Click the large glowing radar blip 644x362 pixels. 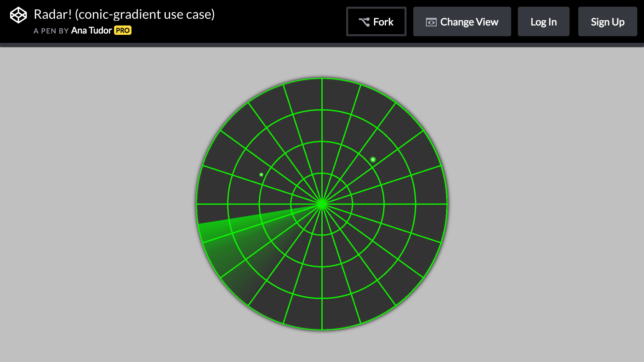click(373, 160)
